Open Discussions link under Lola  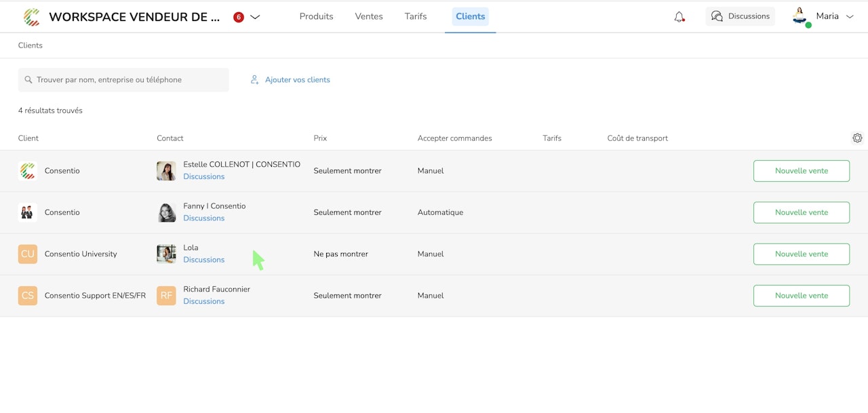click(x=203, y=260)
